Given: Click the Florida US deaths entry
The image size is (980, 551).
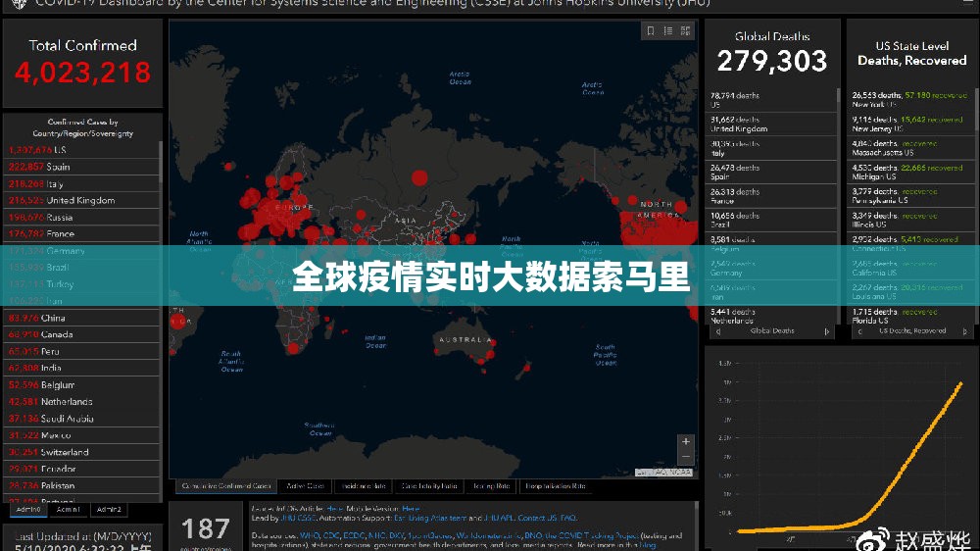Looking at the screenshot, I should [x=911, y=316].
